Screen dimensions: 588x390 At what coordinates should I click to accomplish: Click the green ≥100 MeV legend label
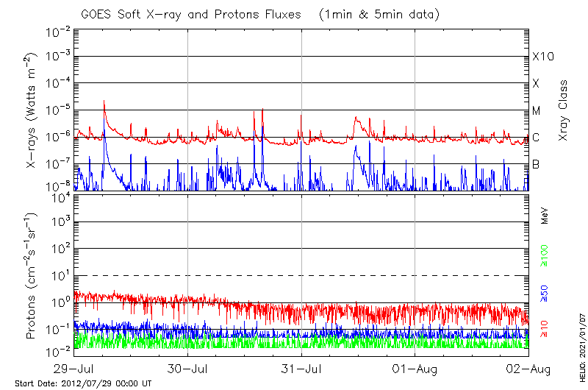pos(545,255)
